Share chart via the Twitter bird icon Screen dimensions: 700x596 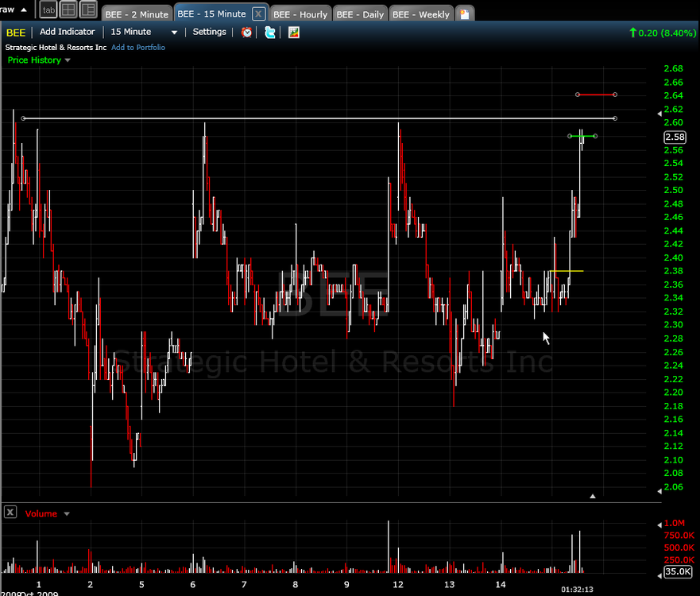click(270, 32)
